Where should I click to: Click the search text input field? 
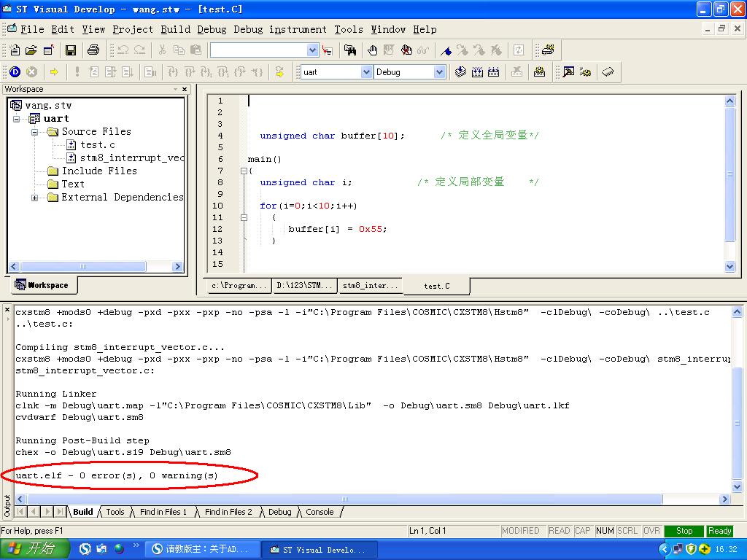(x=259, y=50)
